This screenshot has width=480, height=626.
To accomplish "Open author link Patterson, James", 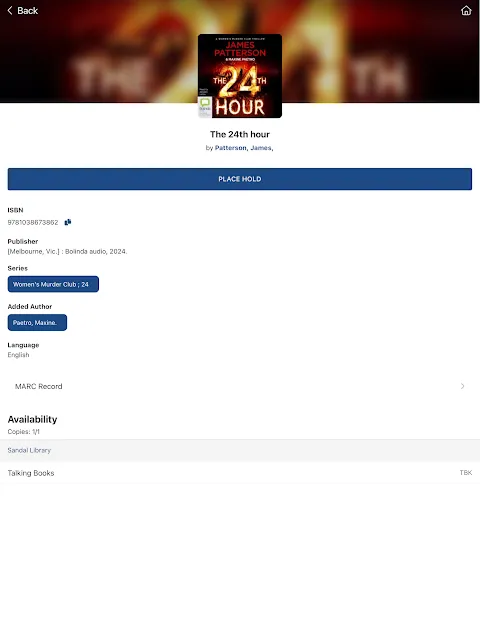I will 244,148.
